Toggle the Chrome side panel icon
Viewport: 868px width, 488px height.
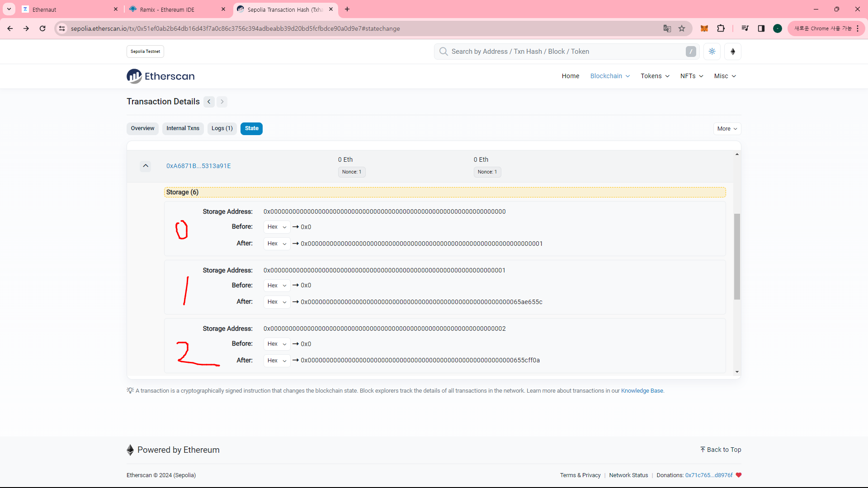761,28
